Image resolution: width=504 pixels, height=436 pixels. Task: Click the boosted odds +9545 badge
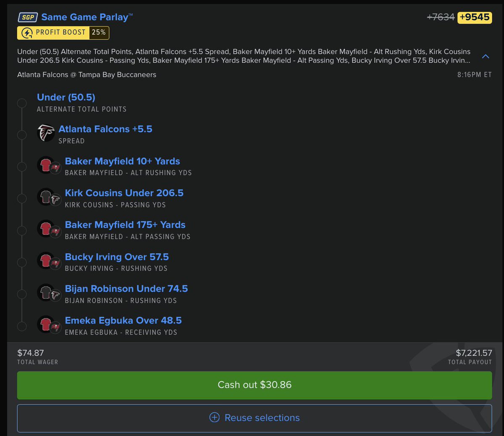click(x=475, y=17)
